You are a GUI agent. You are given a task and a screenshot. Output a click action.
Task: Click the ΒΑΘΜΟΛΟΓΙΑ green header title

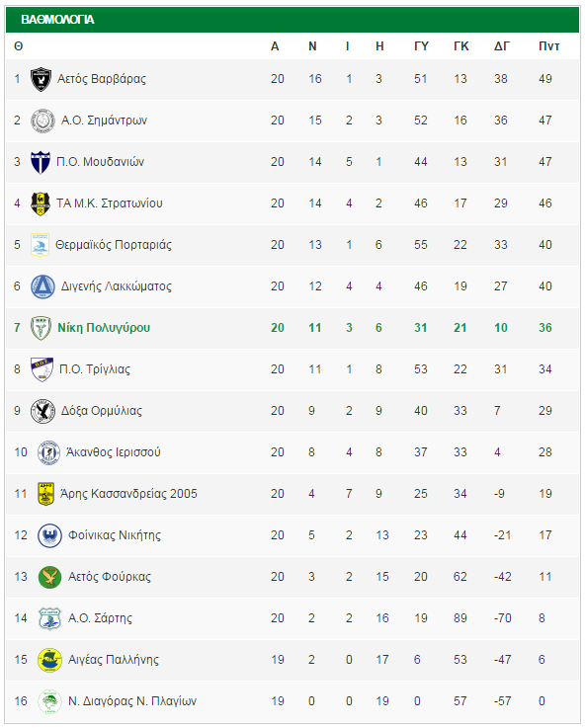point(57,20)
